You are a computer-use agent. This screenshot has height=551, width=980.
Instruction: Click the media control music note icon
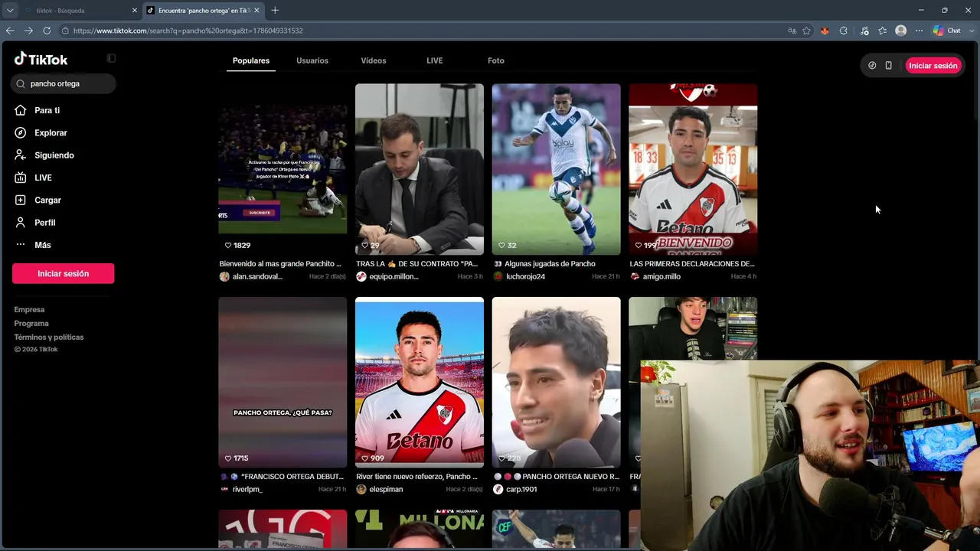[864, 31]
